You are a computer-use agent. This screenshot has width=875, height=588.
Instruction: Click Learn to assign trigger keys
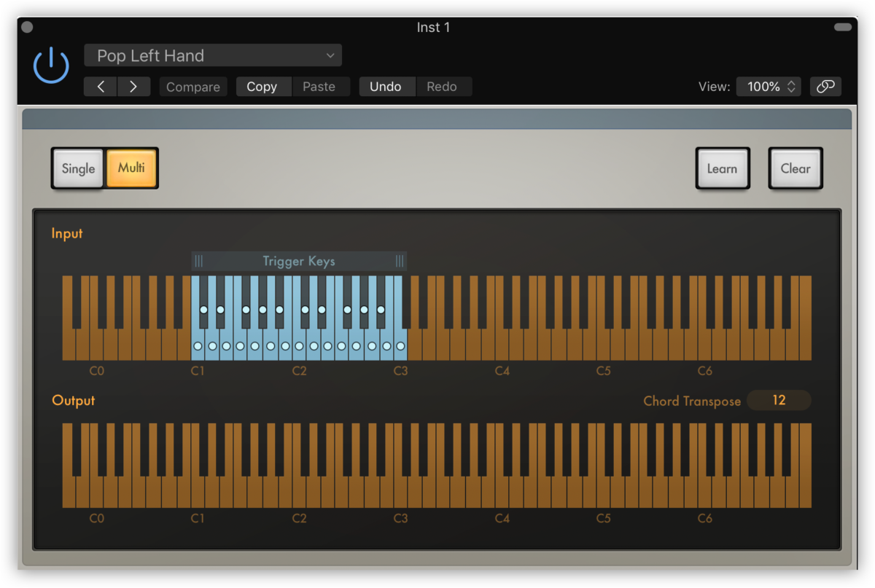click(723, 168)
